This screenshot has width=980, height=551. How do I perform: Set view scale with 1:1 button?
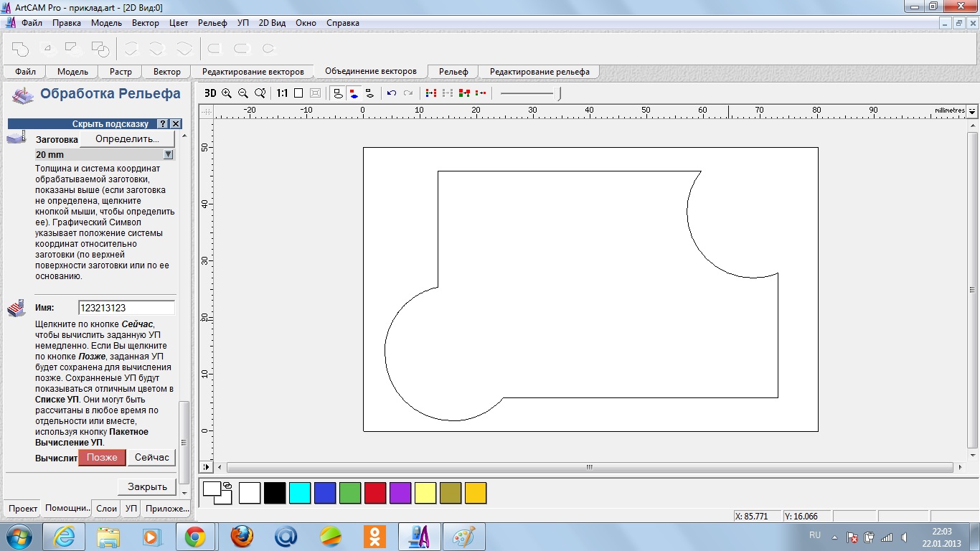coord(282,93)
